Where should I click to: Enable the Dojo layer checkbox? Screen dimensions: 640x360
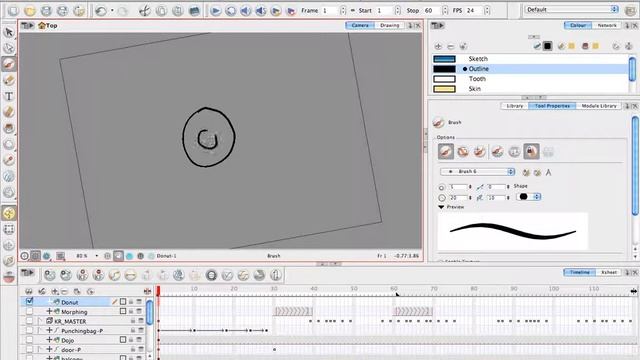tap(29, 340)
